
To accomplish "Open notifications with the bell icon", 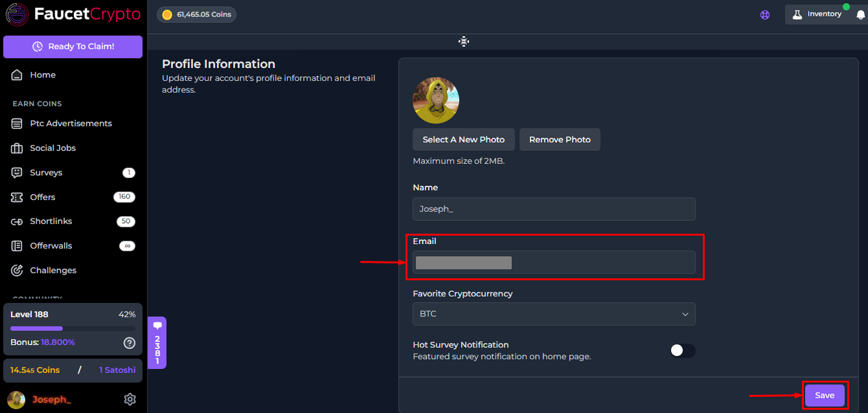I will tap(860, 15).
